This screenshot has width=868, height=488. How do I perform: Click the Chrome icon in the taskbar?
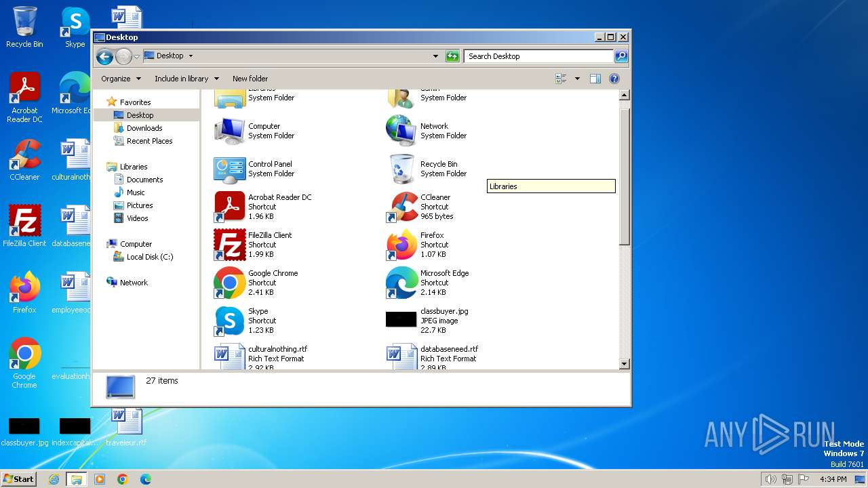coord(123,479)
